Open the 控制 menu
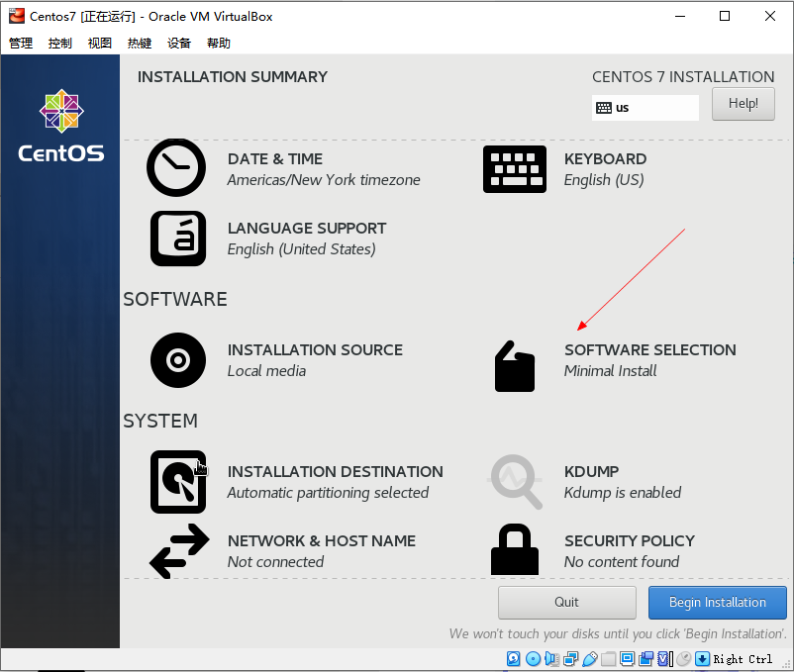The width and height of the screenshot is (794, 672). pyautogui.click(x=59, y=43)
